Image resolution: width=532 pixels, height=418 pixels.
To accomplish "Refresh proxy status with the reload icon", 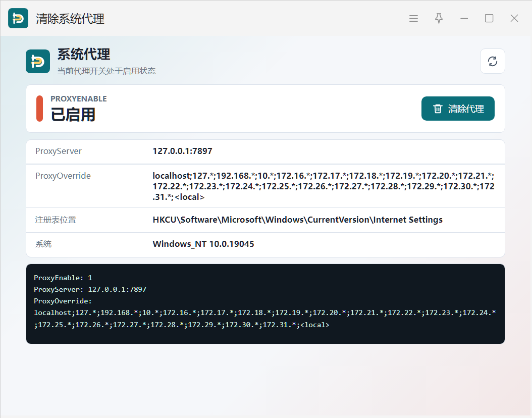I will click(492, 61).
